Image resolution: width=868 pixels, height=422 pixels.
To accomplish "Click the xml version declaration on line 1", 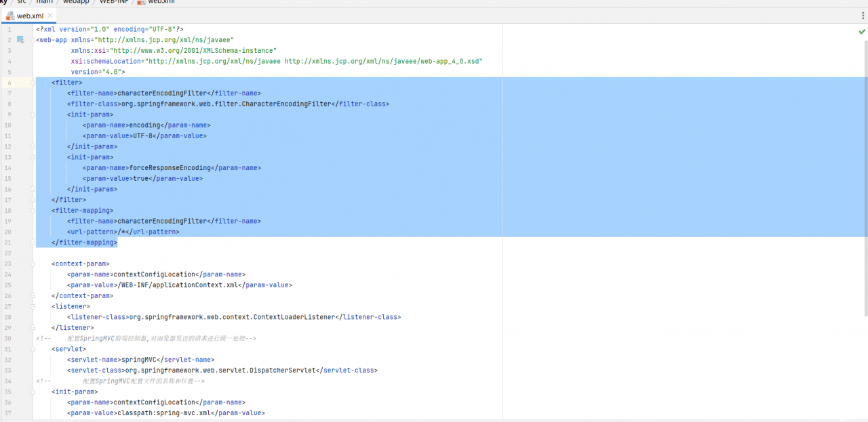I will click(110, 29).
